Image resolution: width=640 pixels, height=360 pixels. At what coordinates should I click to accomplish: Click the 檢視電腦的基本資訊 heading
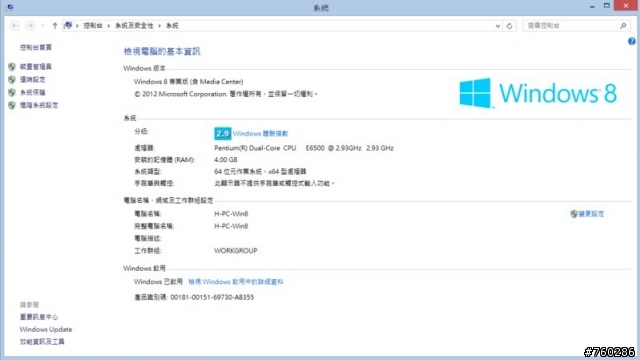coord(162,51)
